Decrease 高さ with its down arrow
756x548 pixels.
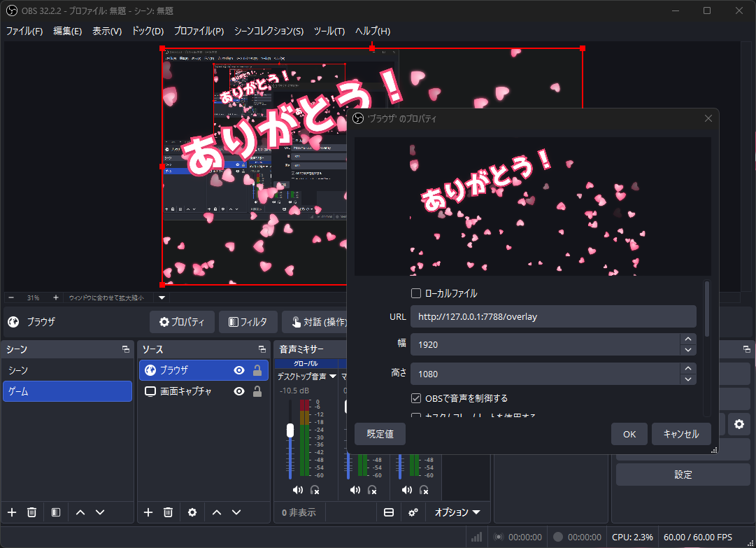click(x=688, y=379)
